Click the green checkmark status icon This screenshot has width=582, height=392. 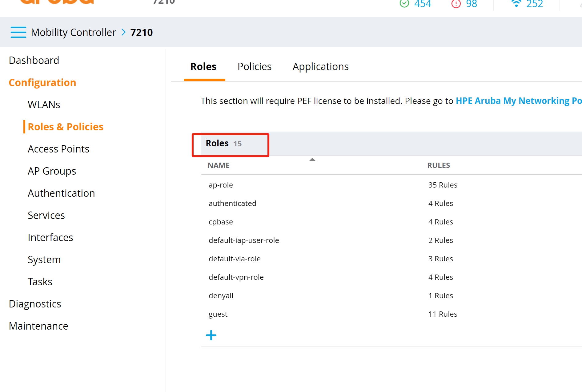[x=404, y=3]
